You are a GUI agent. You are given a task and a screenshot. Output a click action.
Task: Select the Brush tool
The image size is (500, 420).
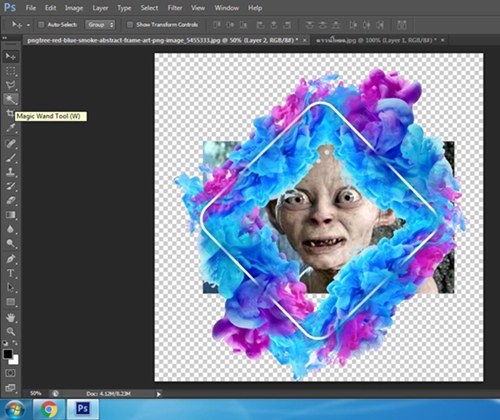coord(10,158)
